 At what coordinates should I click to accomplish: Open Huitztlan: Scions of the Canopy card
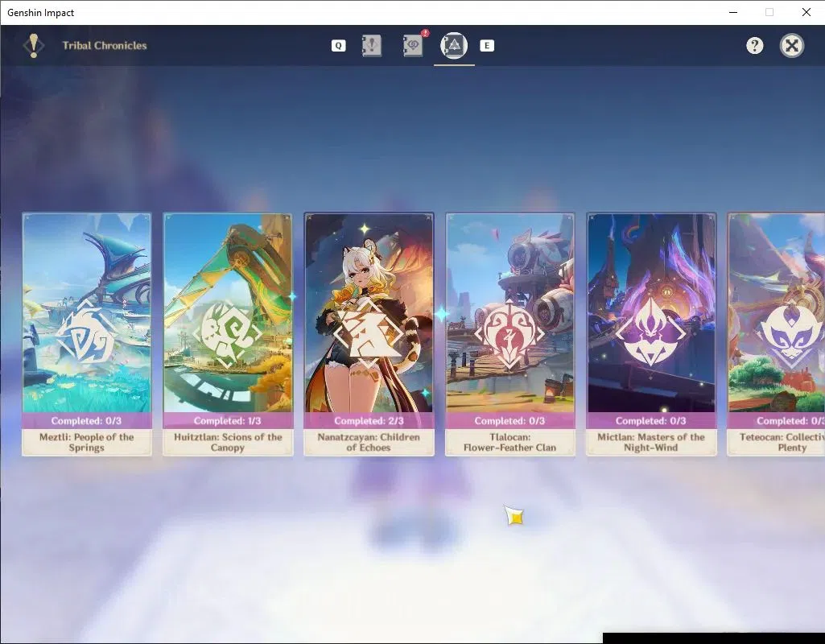pos(228,334)
